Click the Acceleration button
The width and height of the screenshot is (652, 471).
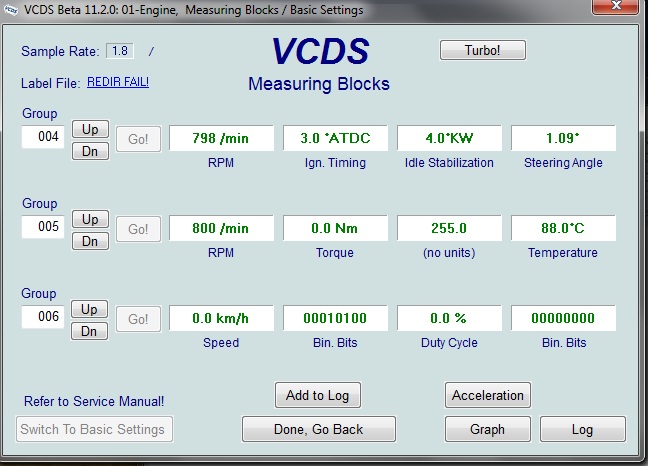pos(488,395)
